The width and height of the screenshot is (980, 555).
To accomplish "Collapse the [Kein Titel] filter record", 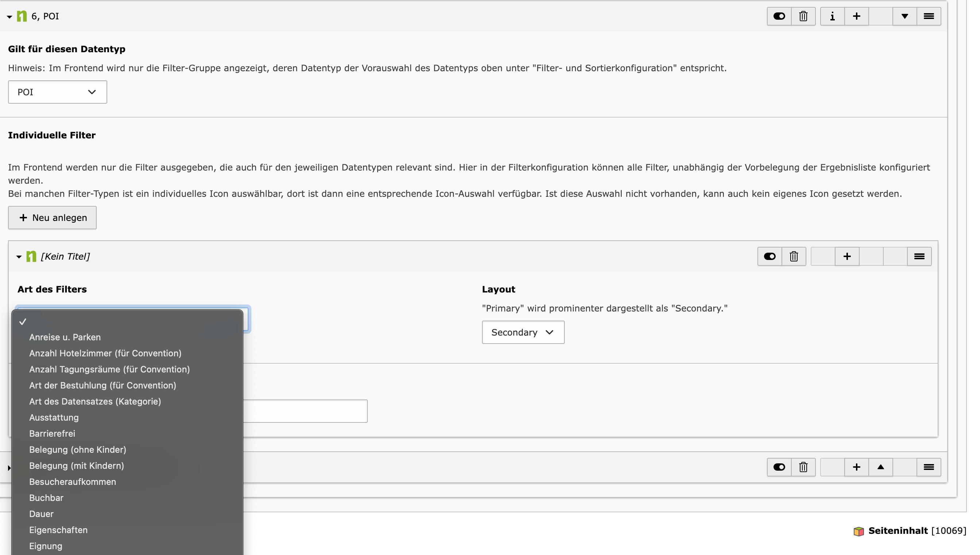I will pos(19,257).
